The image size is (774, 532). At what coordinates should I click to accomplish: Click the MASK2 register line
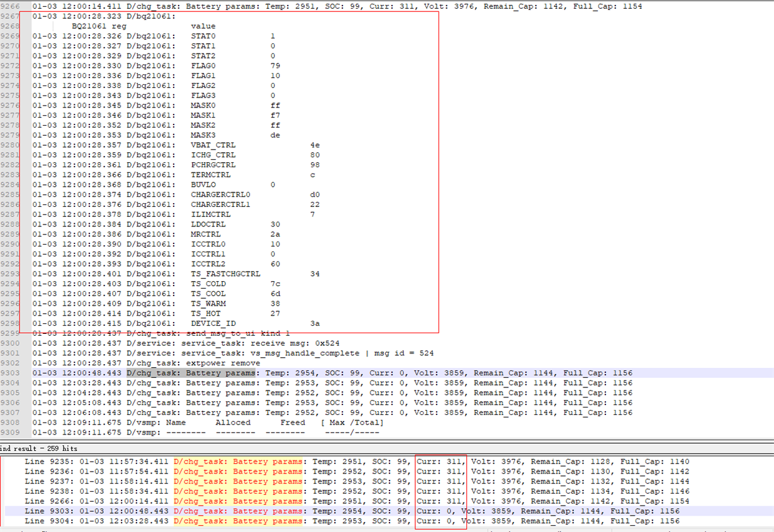[156, 125]
